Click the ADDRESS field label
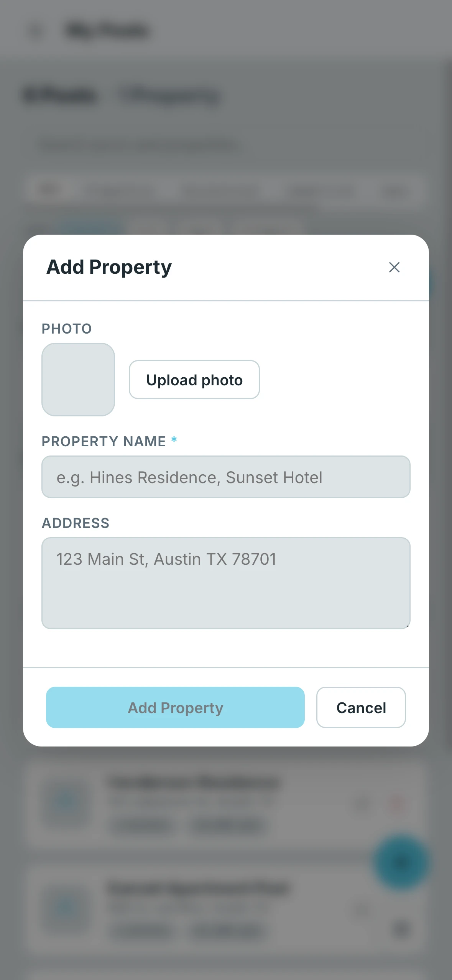The height and width of the screenshot is (980, 452). 76,523
